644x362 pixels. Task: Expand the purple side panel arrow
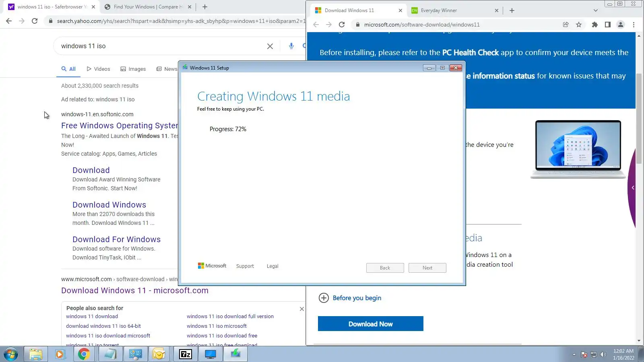tap(633, 188)
